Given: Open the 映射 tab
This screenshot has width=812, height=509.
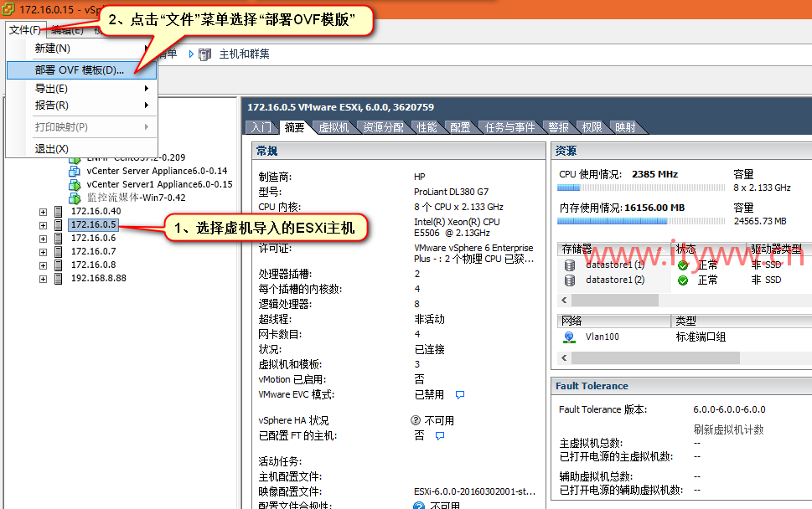Looking at the screenshot, I should (625, 127).
